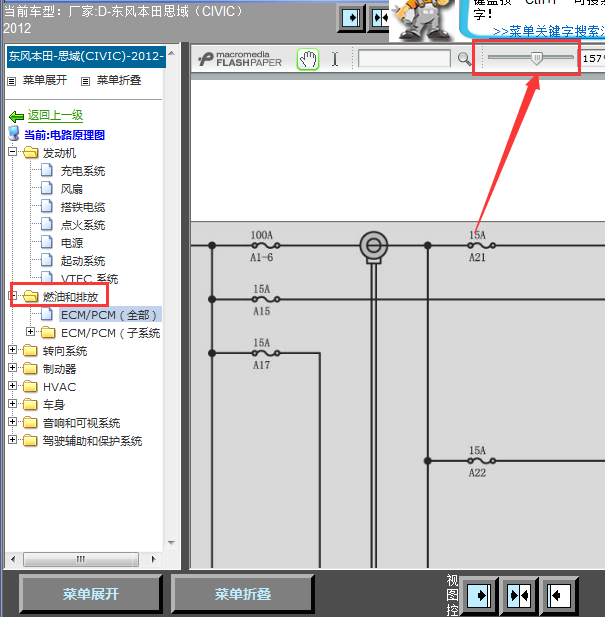Image resolution: width=605 pixels, height=617 pixels.
Task: Click the Macromedia FlashPaper logo
Action: [x=240, y=59]
